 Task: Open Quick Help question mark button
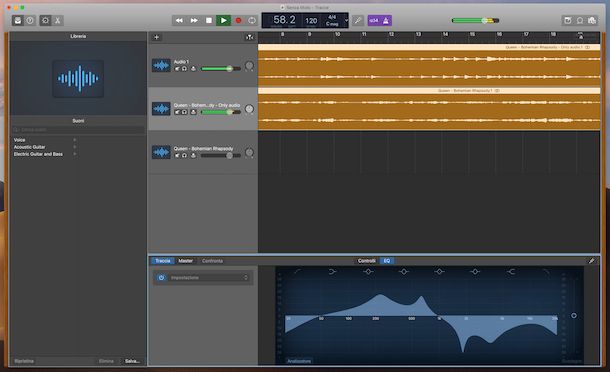30,20
